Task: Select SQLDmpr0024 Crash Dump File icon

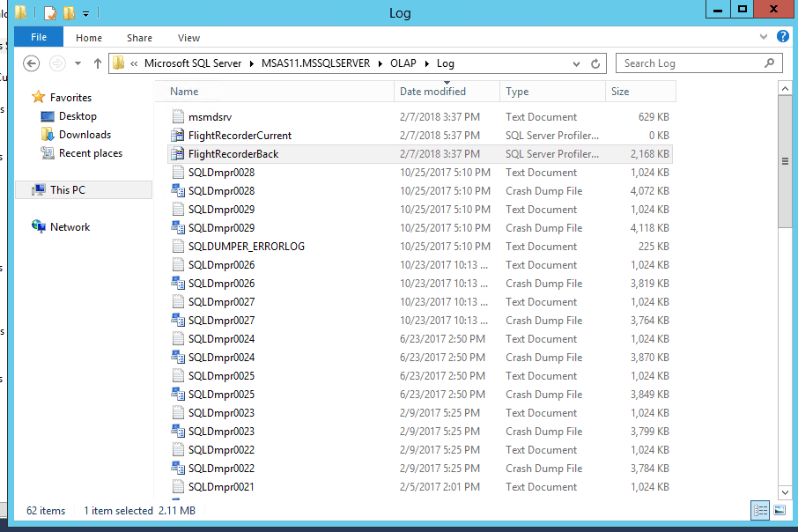Action: pos(178,358)
